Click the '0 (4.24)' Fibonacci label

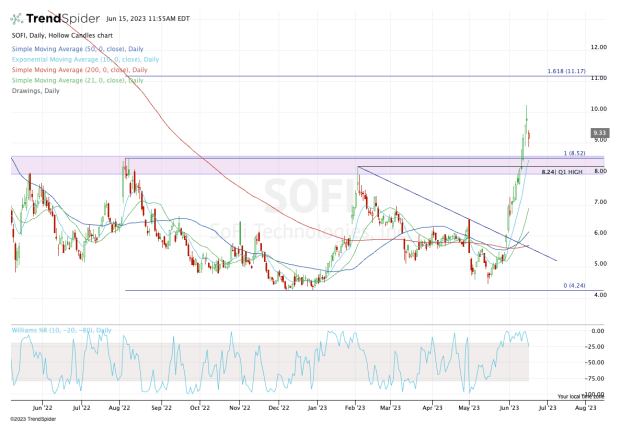[575, 285]
